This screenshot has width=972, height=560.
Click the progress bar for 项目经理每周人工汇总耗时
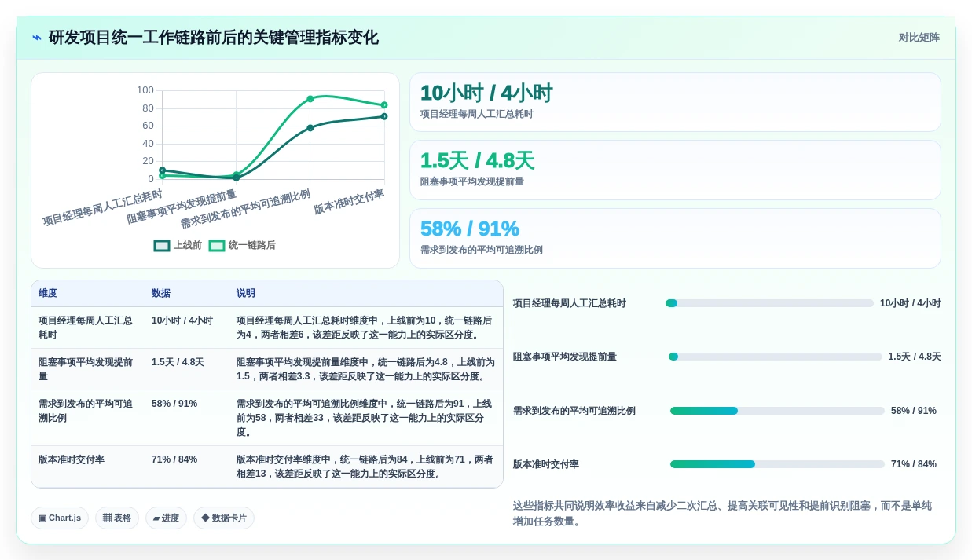pyautogui.click(x=769, y=303)
